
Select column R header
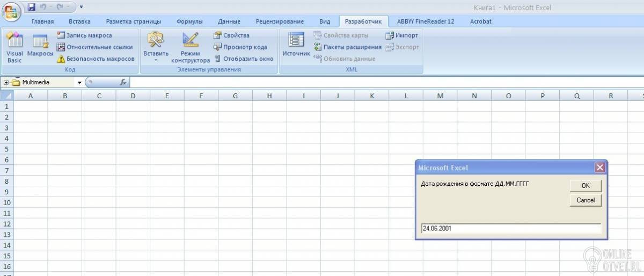pos(611,96)
